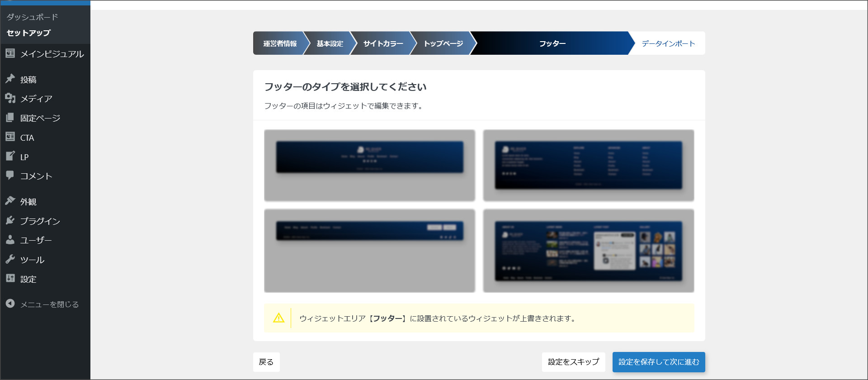Go to the 運営者情報 step
Screen dimensions: 868x380
click(x=279, y=43)
